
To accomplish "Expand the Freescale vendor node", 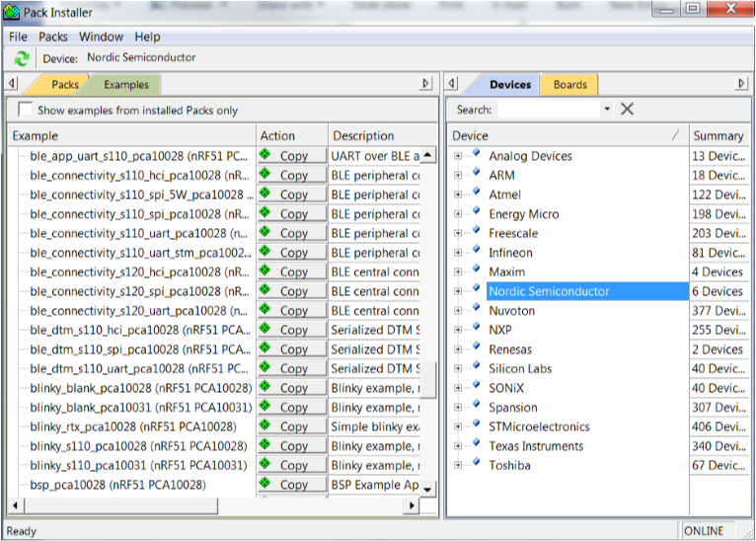I will tap(458, 233).
